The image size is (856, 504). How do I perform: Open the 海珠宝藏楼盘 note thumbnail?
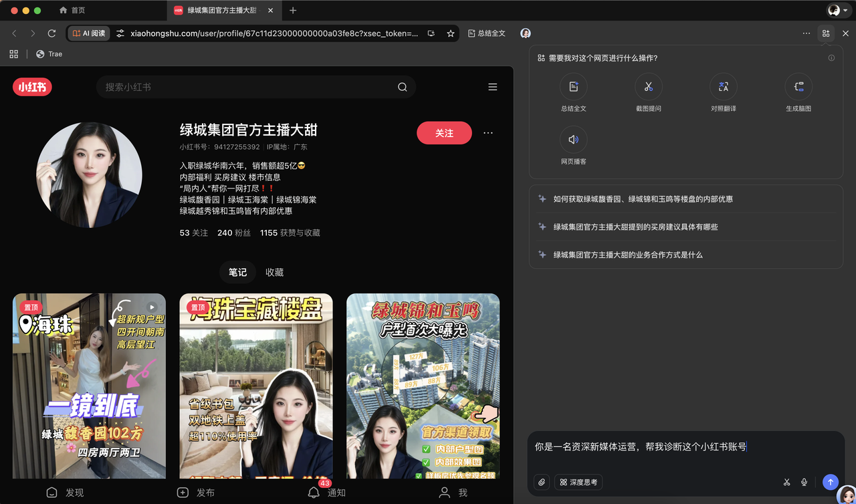[x=255, y=386]
